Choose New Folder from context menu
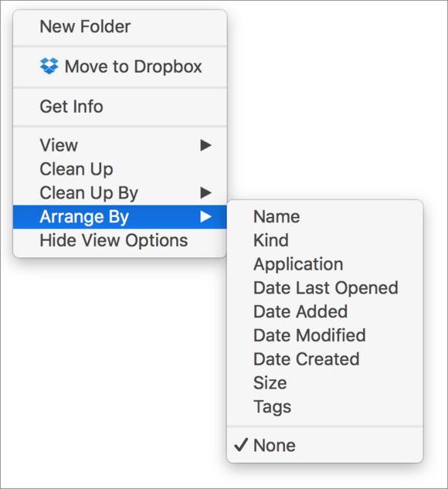Viewport: 448px width, 489px height. tap(120, 26)
